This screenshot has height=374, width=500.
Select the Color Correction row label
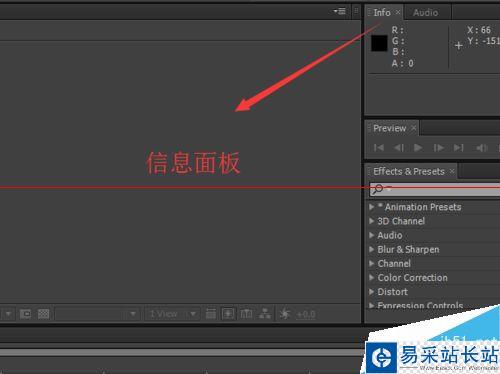(413, 278)
